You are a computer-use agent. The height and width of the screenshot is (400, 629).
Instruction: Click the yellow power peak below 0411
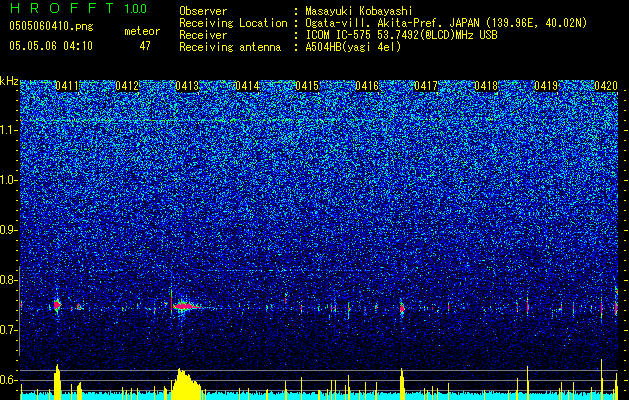pyautogui.click(x=57, y=382)
